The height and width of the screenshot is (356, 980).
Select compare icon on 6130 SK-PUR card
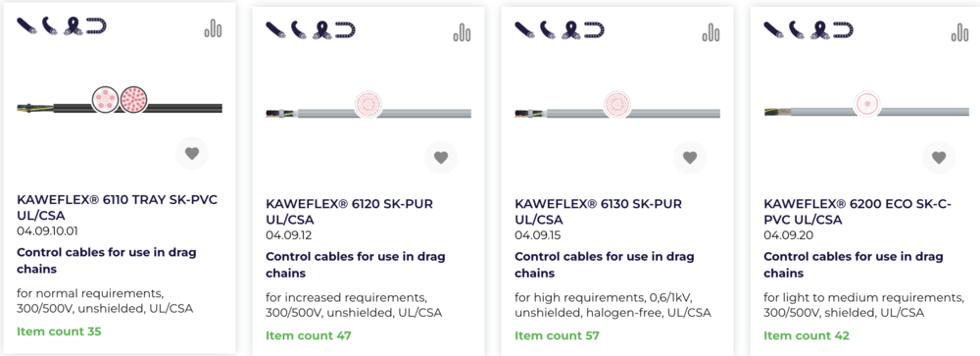pos(711,32)
